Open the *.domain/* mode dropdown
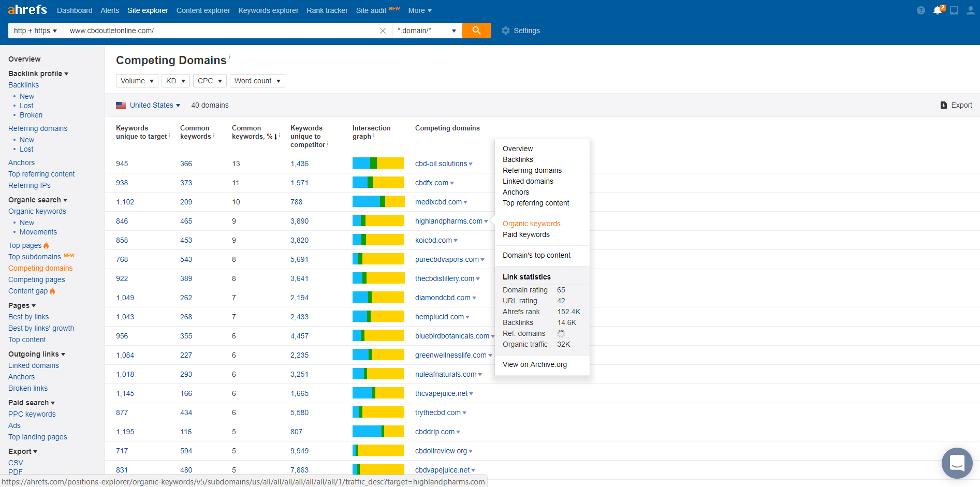 [x=427, y=31]
